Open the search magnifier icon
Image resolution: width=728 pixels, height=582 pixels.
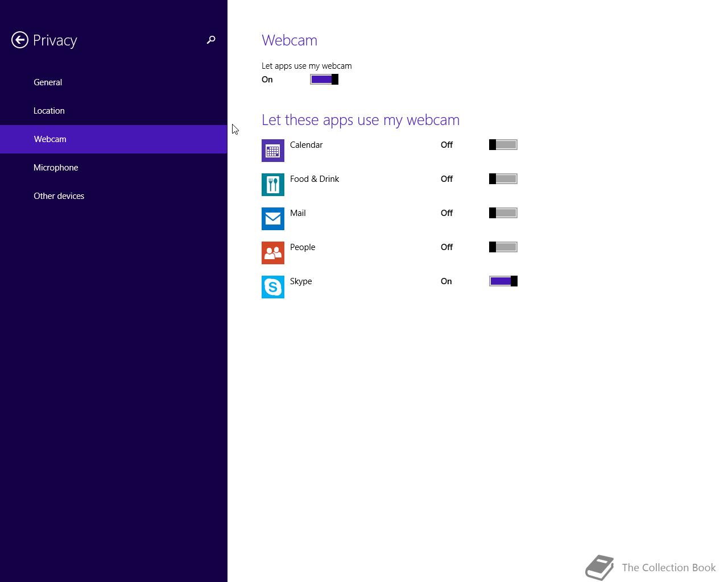211,40
